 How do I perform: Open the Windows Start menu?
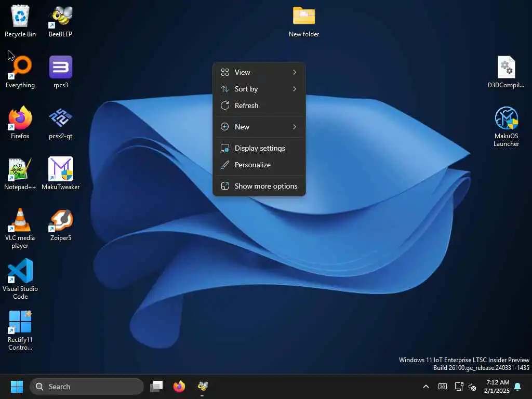pos(17,387)
